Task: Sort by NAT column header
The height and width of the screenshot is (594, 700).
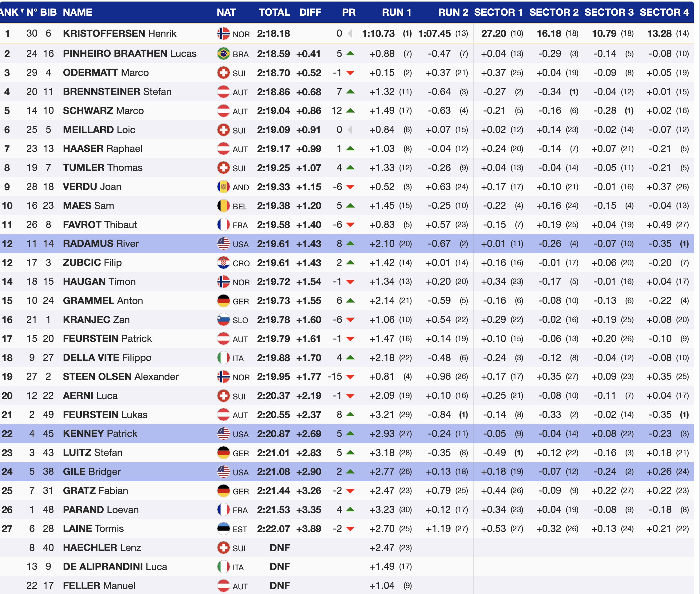Action: [226, 13]
